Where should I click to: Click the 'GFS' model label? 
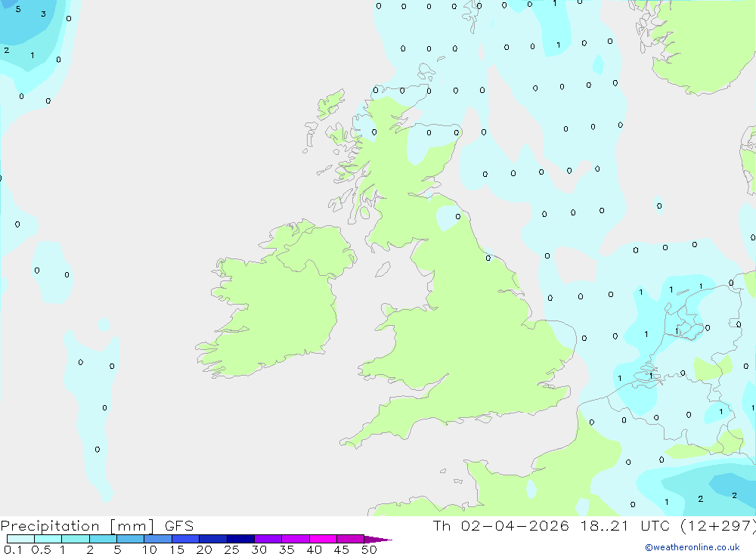[179, 526]
